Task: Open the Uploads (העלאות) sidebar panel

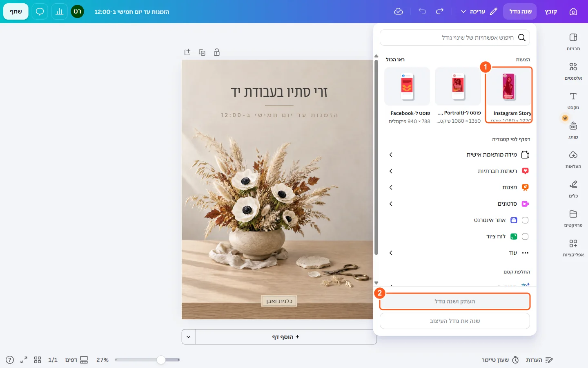Action: [573, 160]
